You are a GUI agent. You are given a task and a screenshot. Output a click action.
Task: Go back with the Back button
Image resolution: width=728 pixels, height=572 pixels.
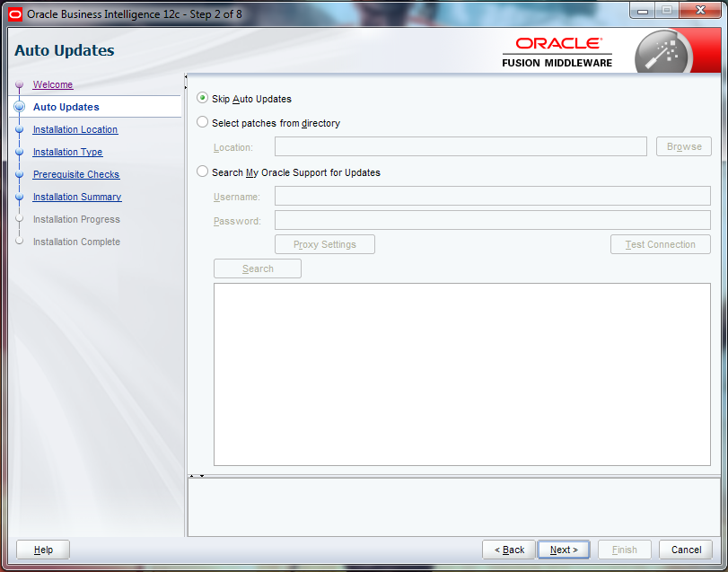pos(509,550)
